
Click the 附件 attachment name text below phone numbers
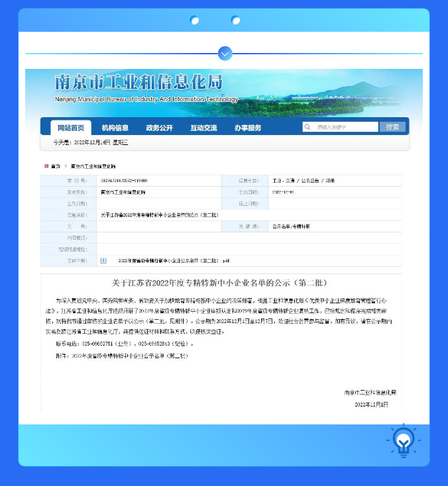point(122,356)
